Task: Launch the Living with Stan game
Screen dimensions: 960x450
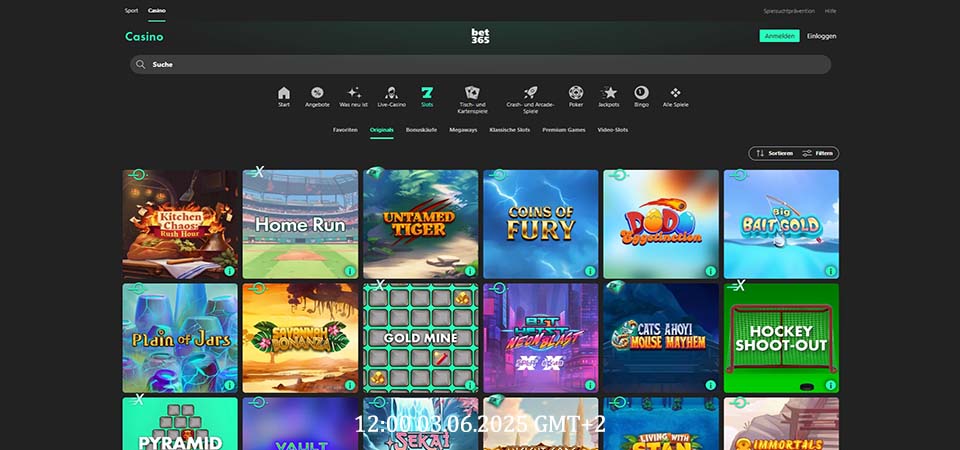Action: tap(661, 424)
